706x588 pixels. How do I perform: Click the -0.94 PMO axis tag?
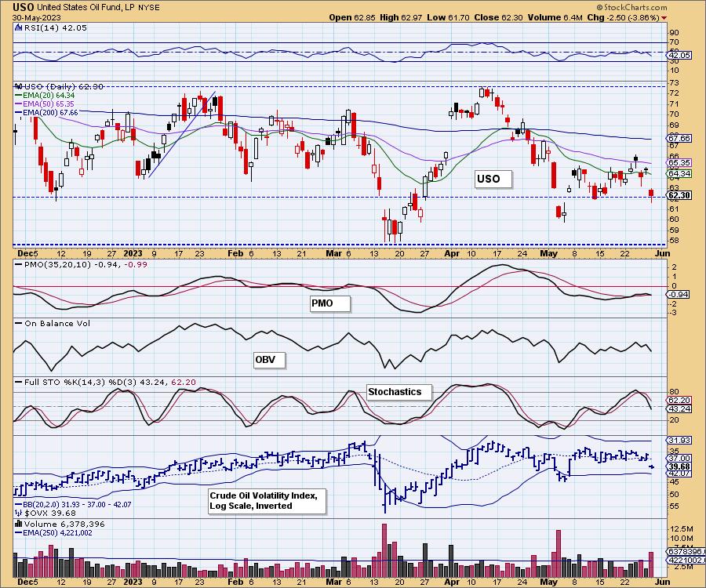pos(678,294)
